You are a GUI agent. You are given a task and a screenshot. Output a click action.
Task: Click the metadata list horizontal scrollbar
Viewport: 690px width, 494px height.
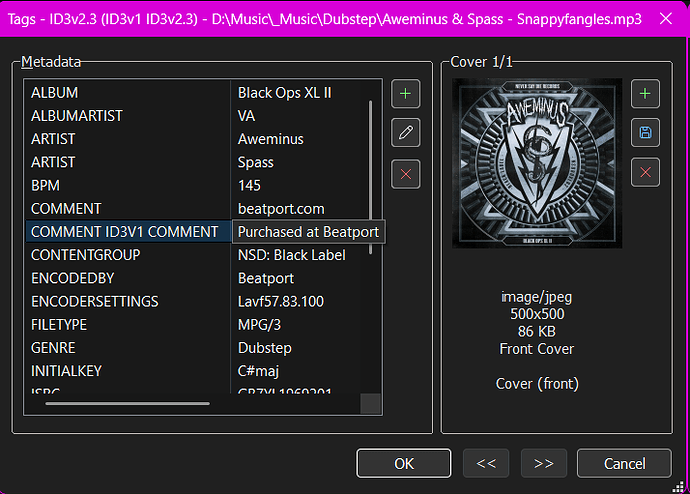tap(128, 403)
